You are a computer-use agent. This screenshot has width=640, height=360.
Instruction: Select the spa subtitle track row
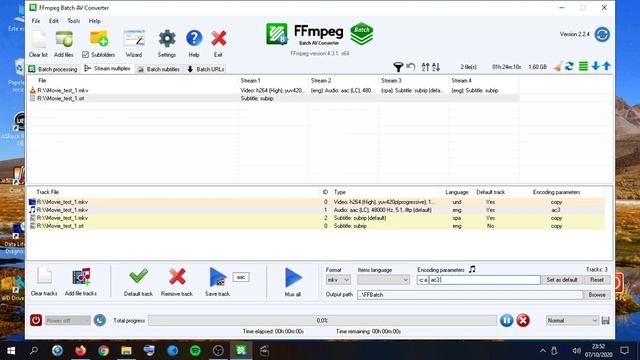[316, 218]
